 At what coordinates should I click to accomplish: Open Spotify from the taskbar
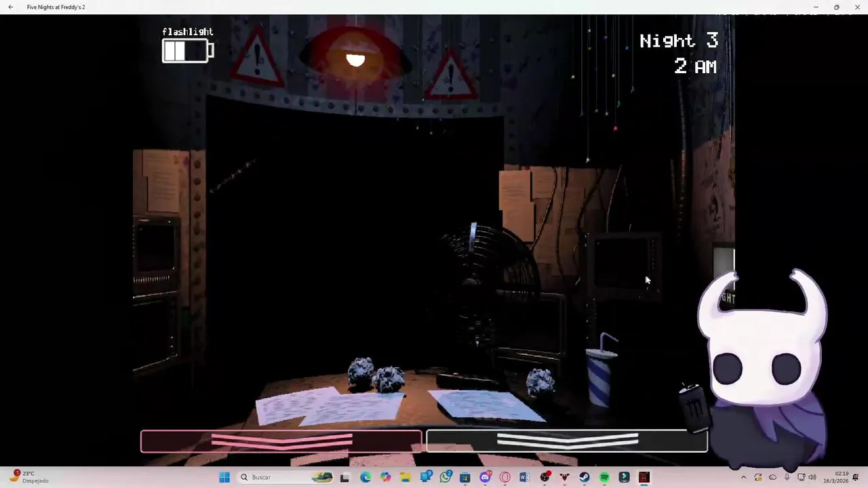pyautogui.click(x=604, y=477)
